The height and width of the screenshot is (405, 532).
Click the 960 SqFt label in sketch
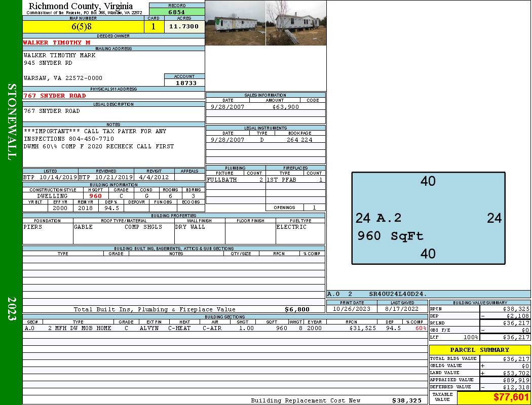pyautogui.click(x=391, y=235)
